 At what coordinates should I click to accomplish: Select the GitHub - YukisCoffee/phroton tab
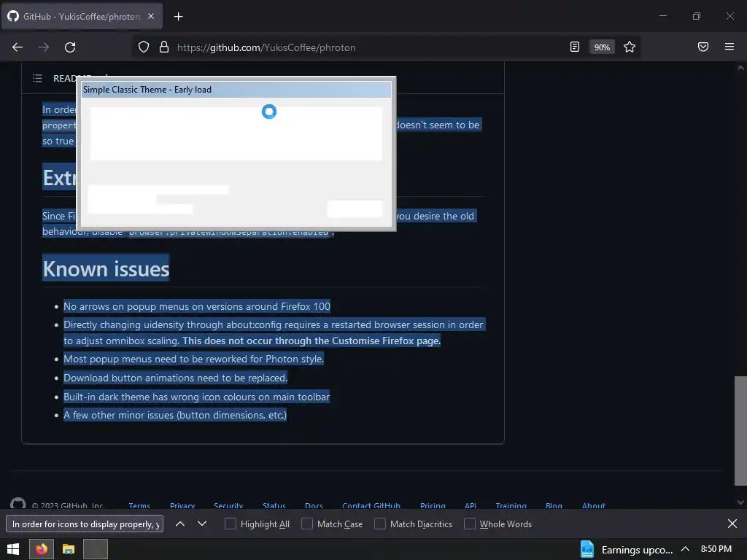point(82,16)
